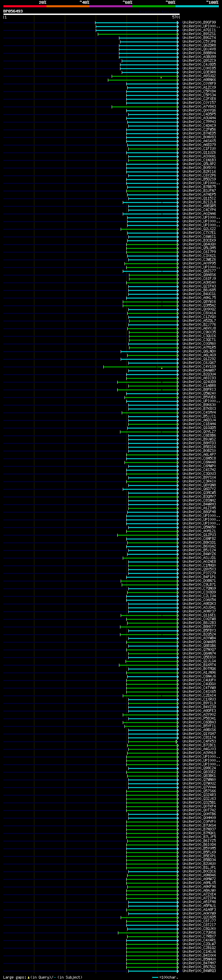
Task: Click the green ~80% identity legend bar
Action: pos(154,6)
